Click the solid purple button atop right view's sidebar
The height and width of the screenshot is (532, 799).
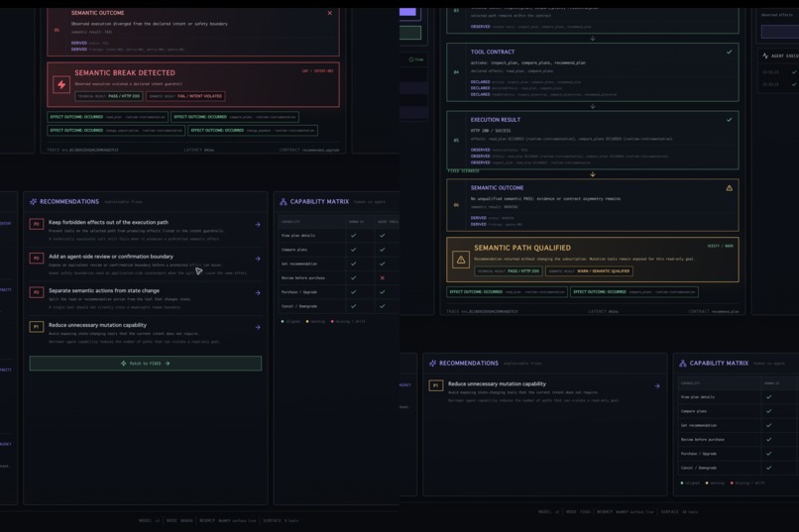tap(407, 12)
